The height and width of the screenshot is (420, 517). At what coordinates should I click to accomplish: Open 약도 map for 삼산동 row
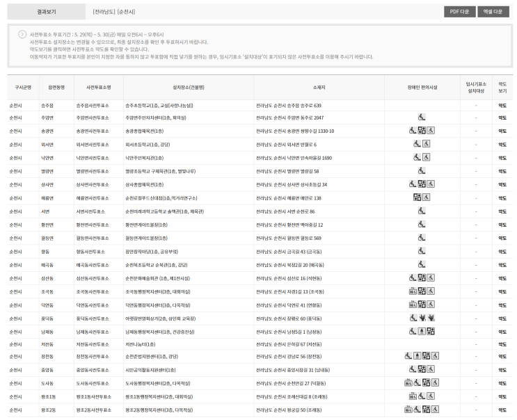502,279
